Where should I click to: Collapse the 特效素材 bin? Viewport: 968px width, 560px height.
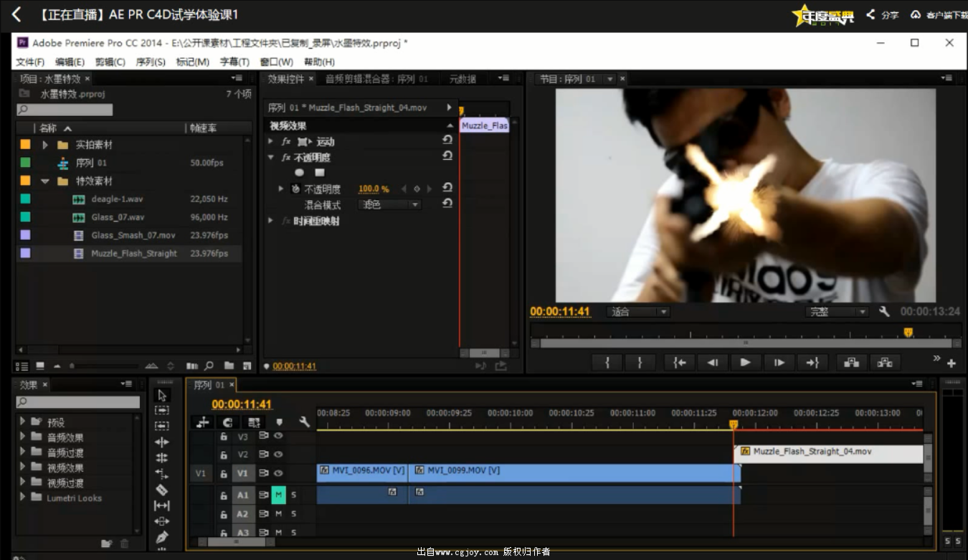coord(45,181)
